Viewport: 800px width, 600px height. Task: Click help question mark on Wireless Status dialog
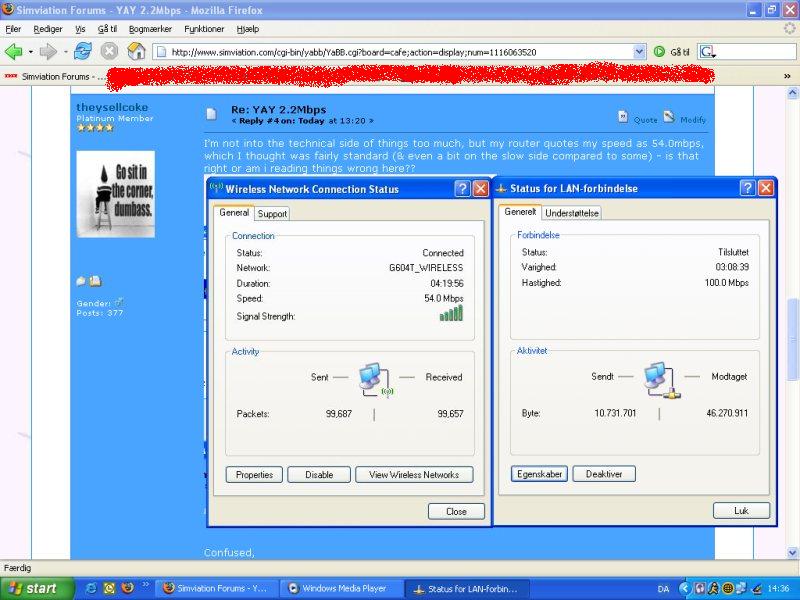[462, 188]
